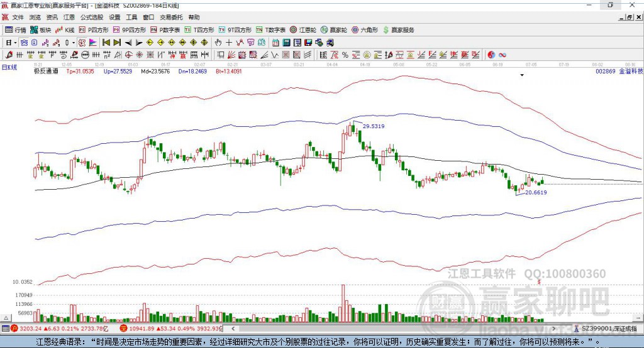644x348 pixels.
Task: Open the 行情 quotes view
Action: click(15, 30)
